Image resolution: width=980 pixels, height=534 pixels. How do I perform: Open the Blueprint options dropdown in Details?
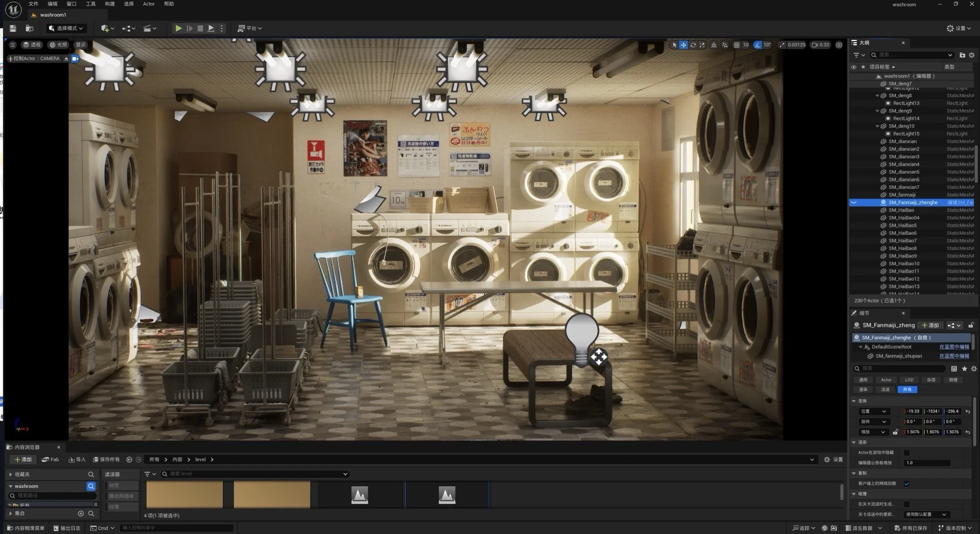[954, 325]
